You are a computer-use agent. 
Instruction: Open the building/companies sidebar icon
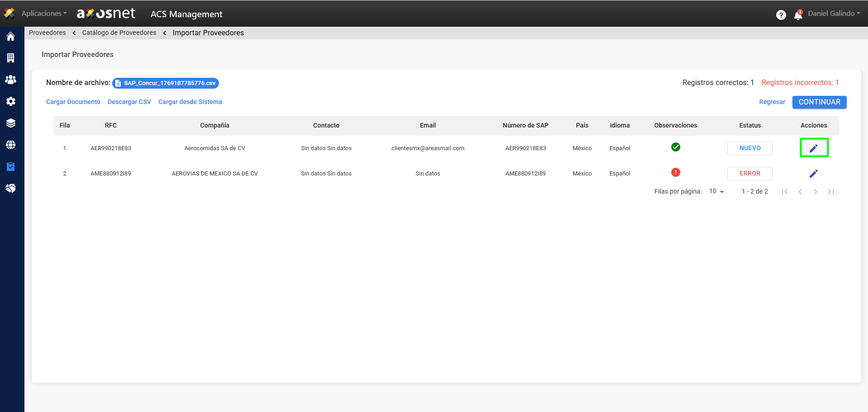click(11, 58)
